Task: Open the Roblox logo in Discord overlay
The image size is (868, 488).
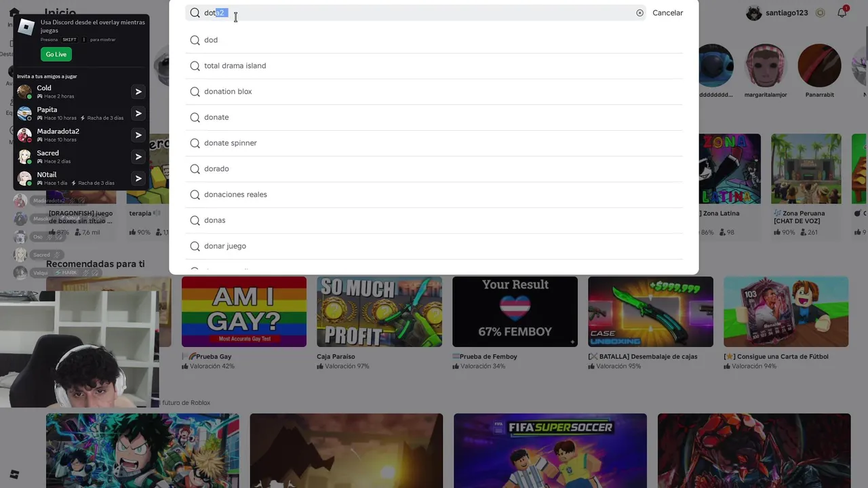Action: pyautogui.click(x=26, y=28)
